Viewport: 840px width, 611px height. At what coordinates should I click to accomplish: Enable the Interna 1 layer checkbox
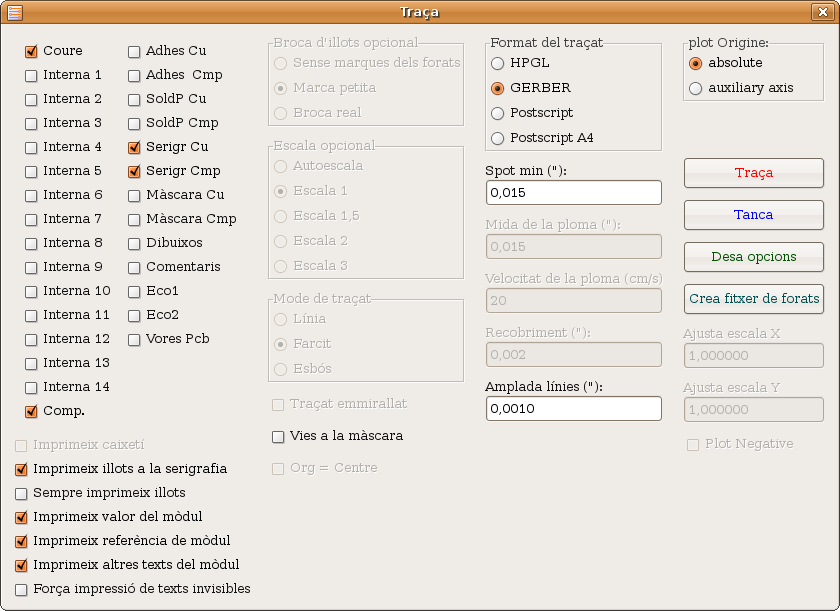[31, 76]
